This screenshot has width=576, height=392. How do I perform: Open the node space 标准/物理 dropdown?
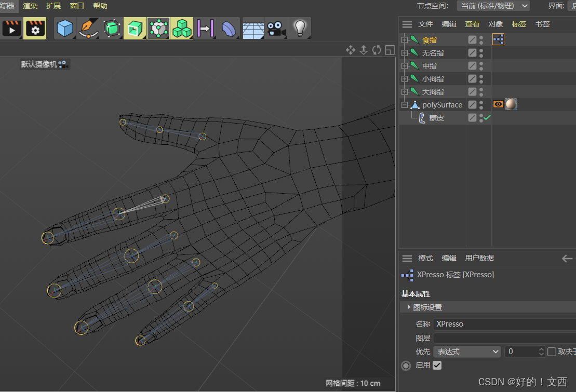pyautogui.click(x=492, y=6)
